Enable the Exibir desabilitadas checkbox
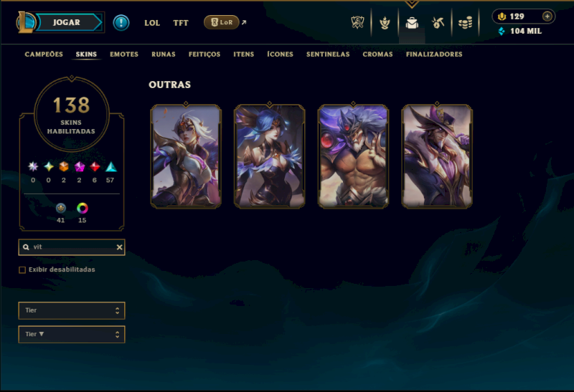Viewport: 574px width, 392px height. 22,270
